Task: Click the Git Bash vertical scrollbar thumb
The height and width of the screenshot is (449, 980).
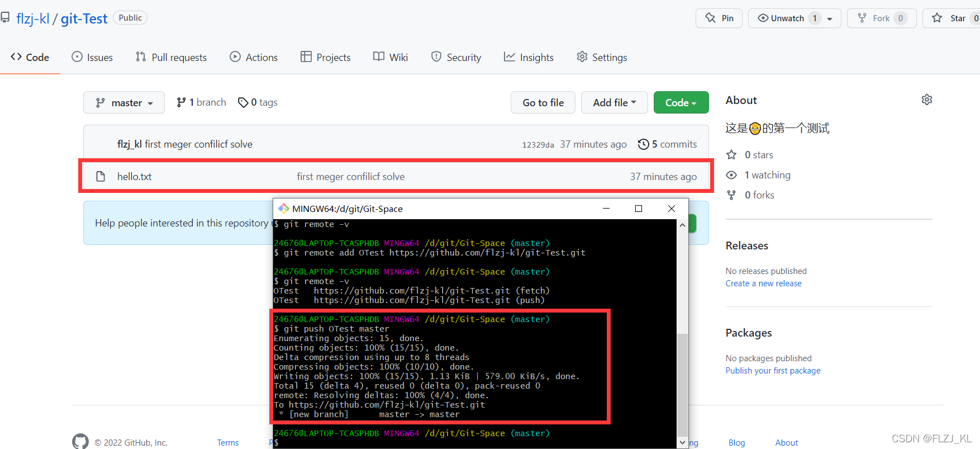Action: click(x=682, y=385)
